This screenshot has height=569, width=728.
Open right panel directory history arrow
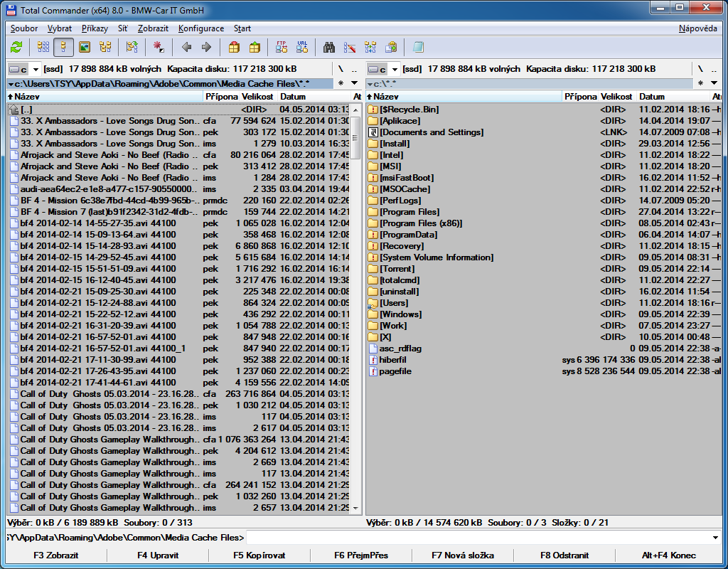[714, 84]
